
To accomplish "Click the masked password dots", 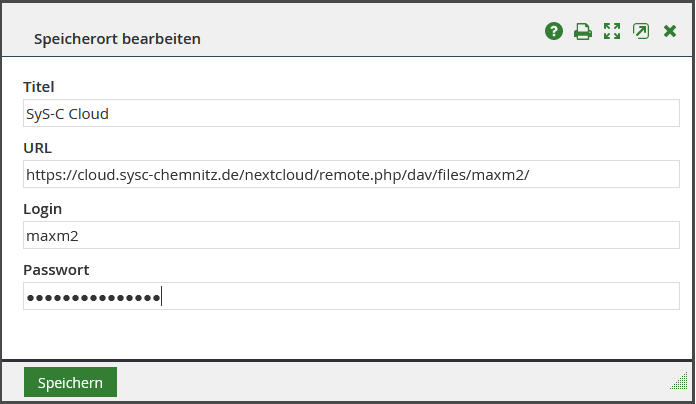I will coord(93,297).
